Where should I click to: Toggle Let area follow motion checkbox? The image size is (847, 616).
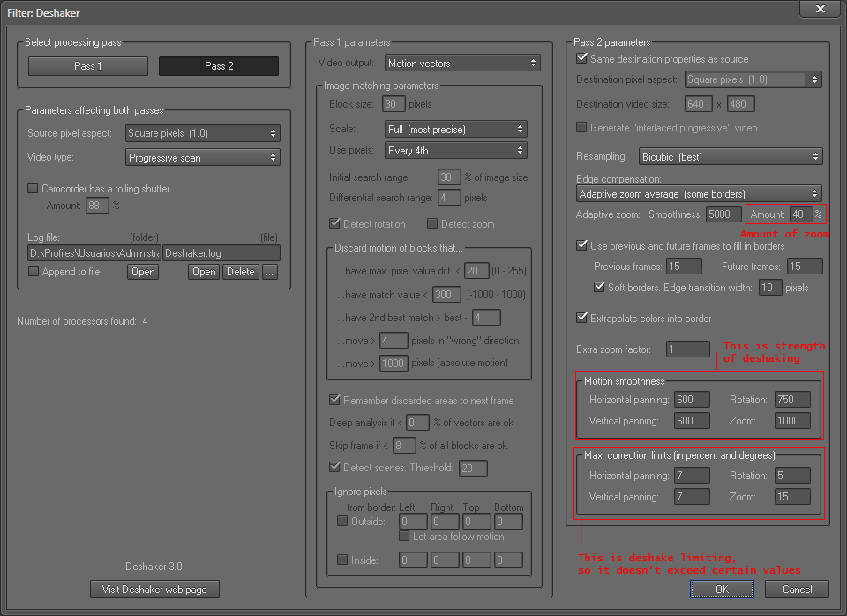point(403,536)
